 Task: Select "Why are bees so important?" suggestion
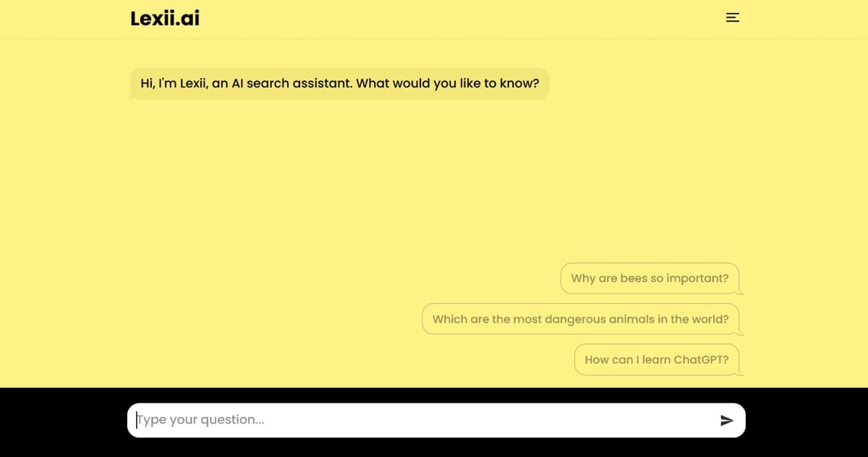(x=650, y=278)
